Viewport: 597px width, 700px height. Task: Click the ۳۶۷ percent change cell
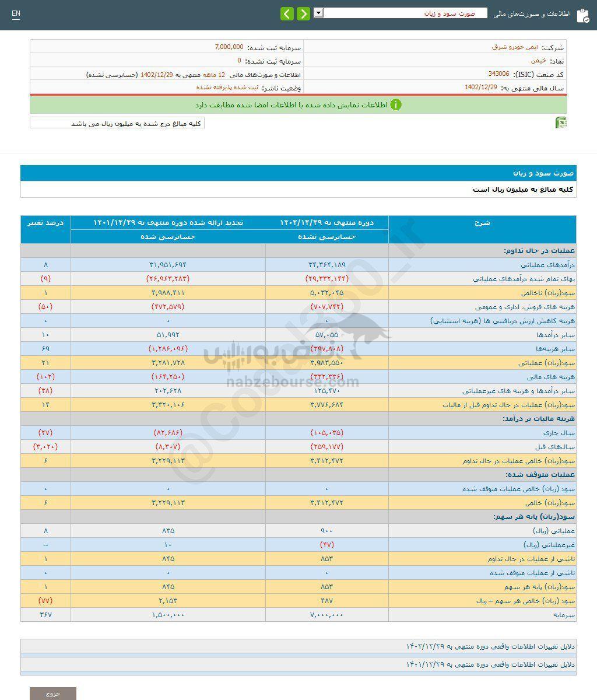click(46, 615)
